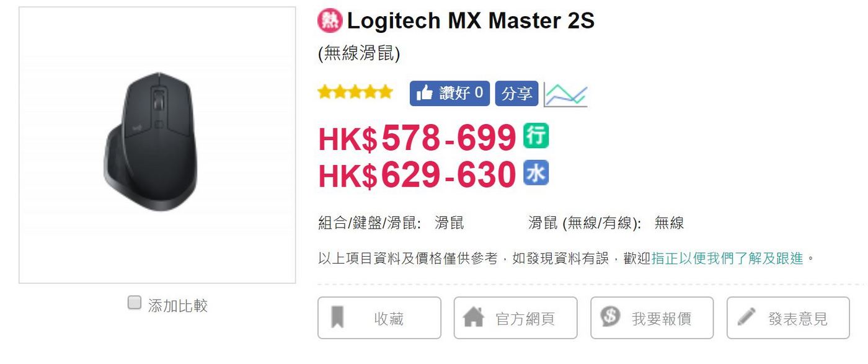Click the red hot badge icon
Image resolution: width=868 pixels, height=364 pixels.
pos(329,21)
